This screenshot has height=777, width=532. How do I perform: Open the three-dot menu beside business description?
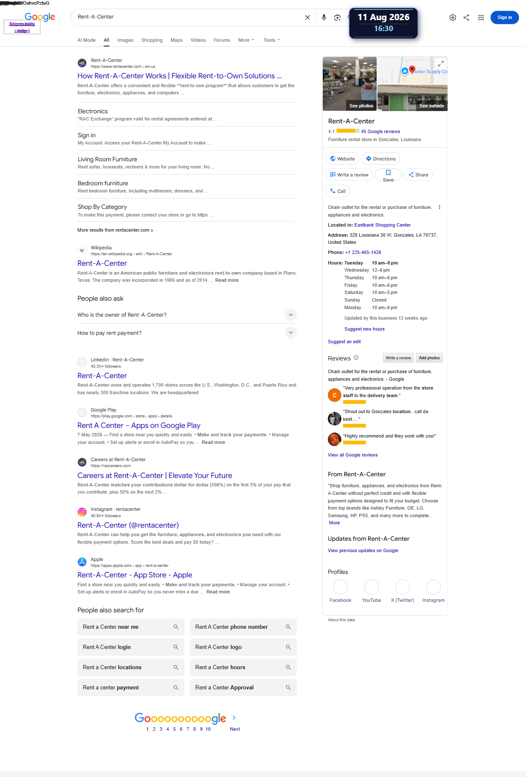tap(439, 207)
